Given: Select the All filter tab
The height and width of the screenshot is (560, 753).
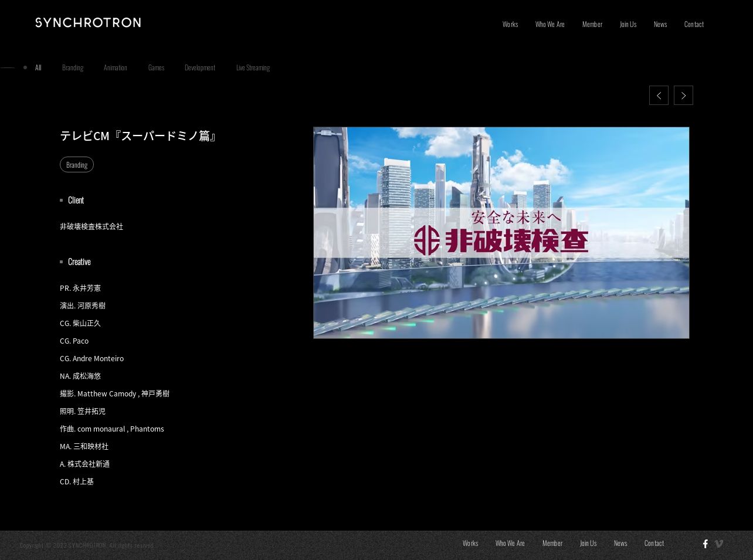Looking at the screenshot, I should point(38,67).
